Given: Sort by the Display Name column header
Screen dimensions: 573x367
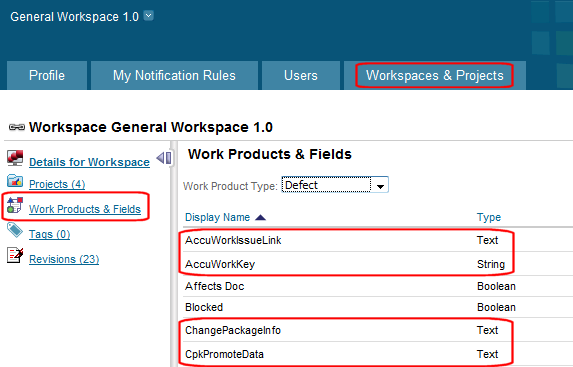Looking at the screenshot, I should tap(217, 217).
